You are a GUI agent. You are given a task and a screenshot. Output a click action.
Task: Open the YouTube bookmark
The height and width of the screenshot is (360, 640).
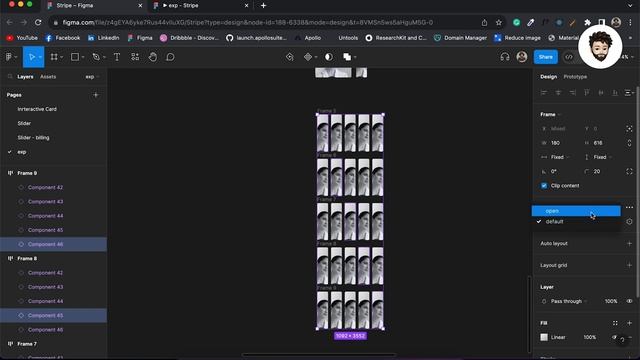click(22, 38)
